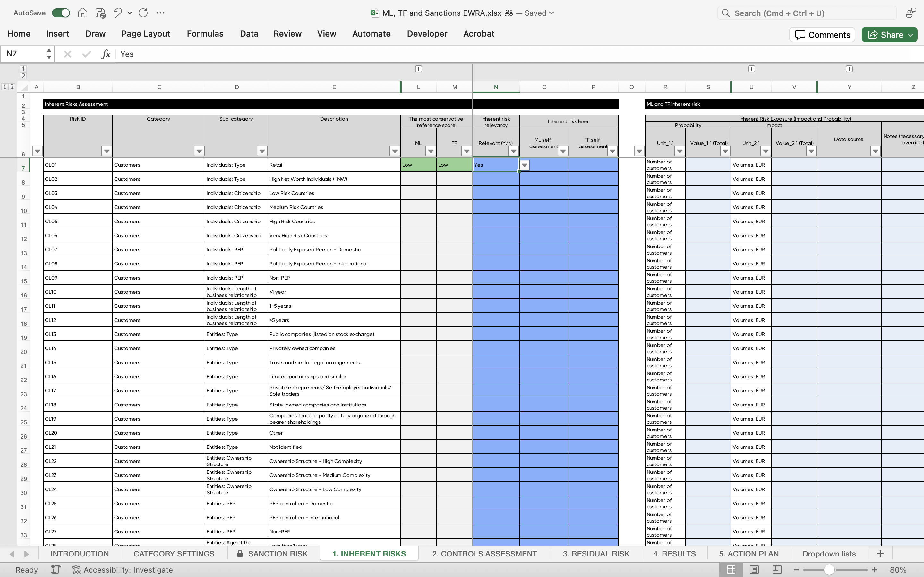Select the Home icon next to AutoSave
The height and width of the screenshot is (577, 924).
(82, 13)
